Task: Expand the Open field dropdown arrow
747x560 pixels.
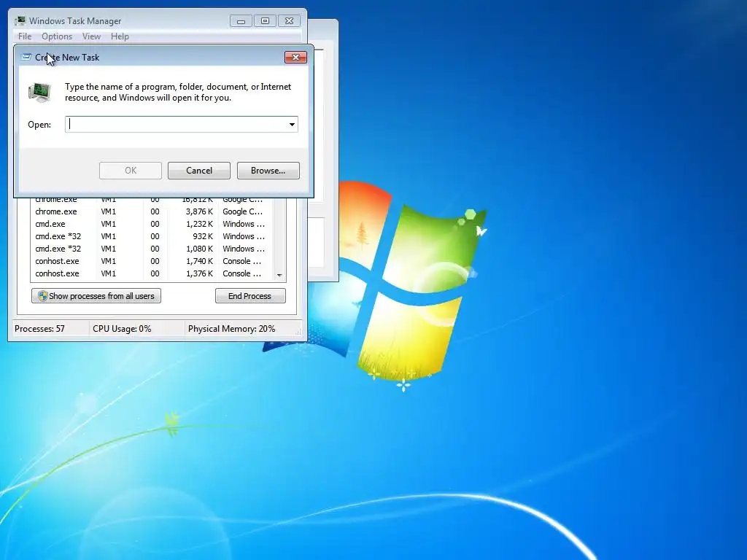Action: pos(292,124)
